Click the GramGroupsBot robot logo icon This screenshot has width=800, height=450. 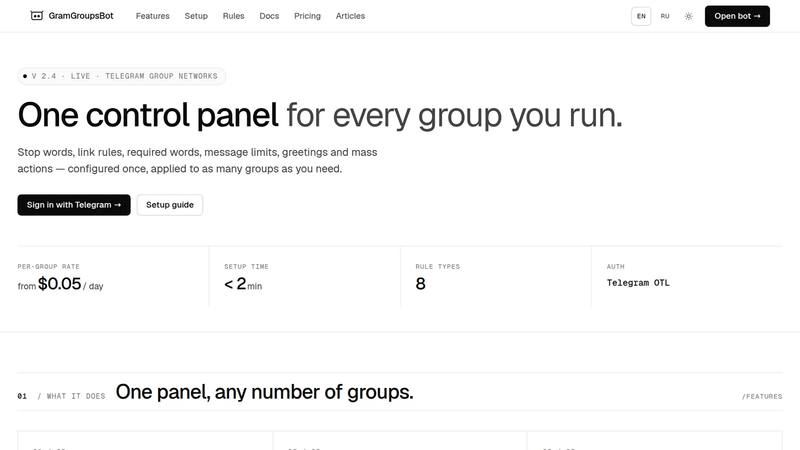point(37,16)
